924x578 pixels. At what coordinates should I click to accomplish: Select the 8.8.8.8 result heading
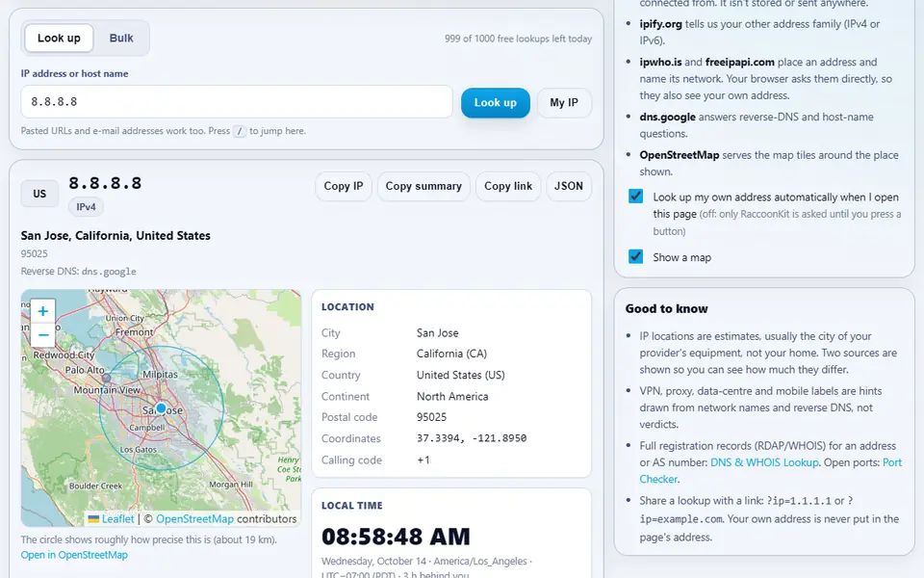click(105, 183)
